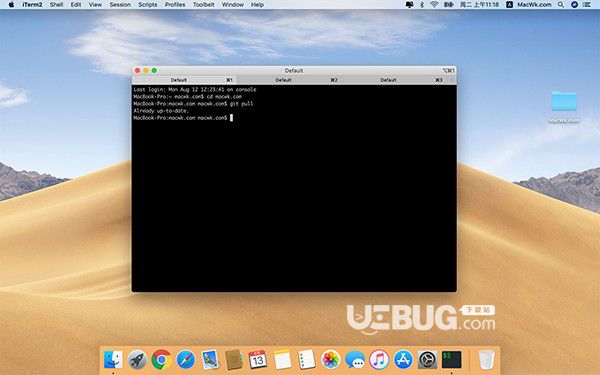Open the Window menu

tap(233, 5)
